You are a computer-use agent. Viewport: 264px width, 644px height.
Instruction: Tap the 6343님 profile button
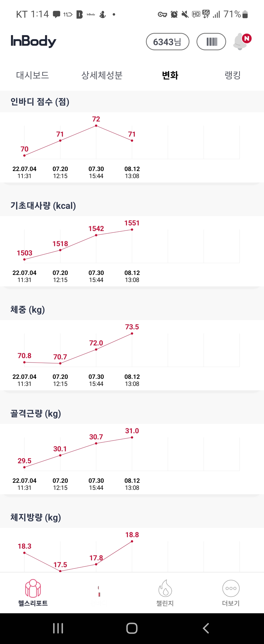point(168,41)
